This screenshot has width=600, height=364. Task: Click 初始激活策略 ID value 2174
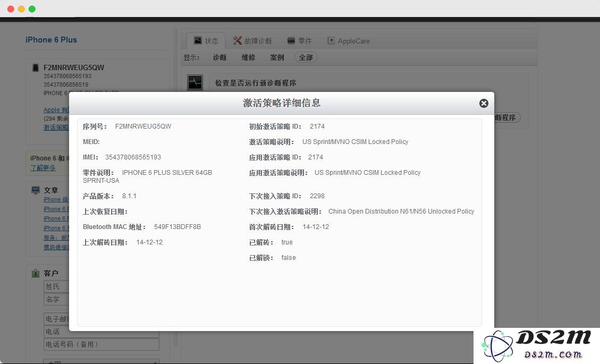pyautogui.click(x=317, y=126)
